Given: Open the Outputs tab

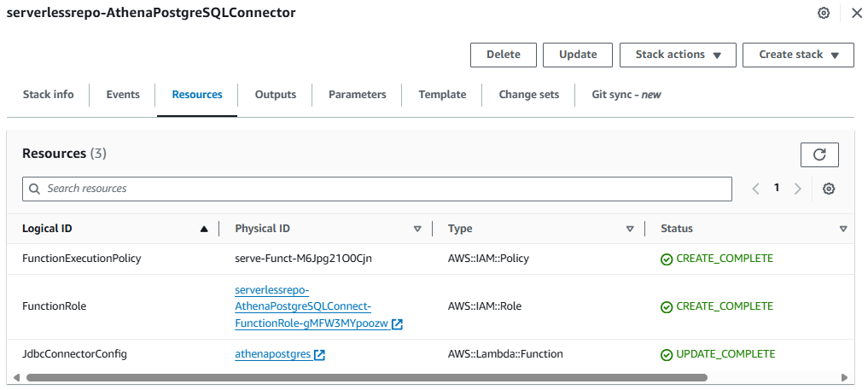Looking at the screenshot, I should coord(275,95).
